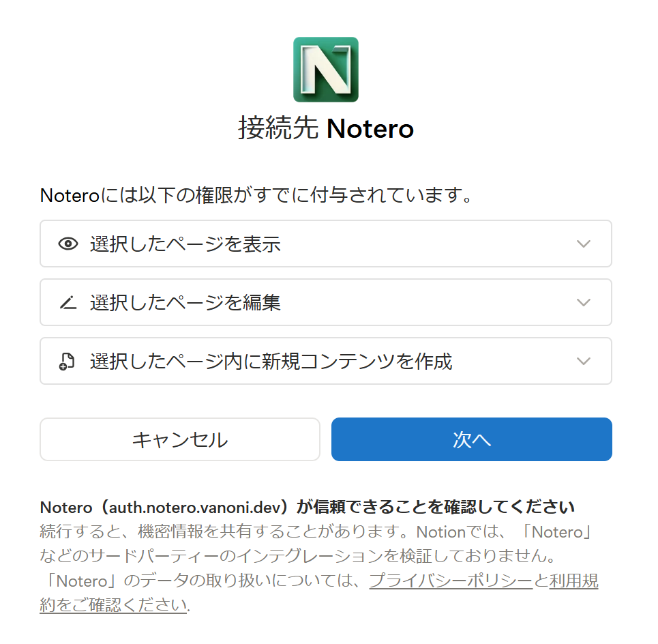
Task: Expand the 選択したページを表示 chevron
Action: coord(583,244)
